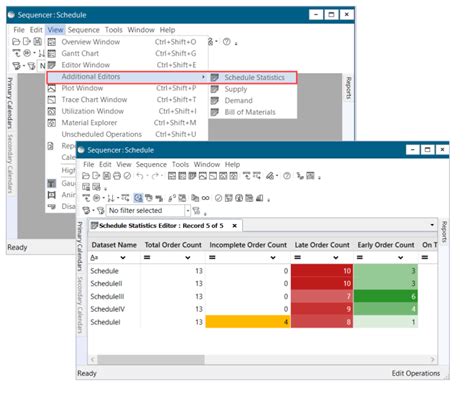Click the undo arrow in front window toolbar
Image resolution: width=474 pixels, height=393 pixels.
(x=140, y=176)
